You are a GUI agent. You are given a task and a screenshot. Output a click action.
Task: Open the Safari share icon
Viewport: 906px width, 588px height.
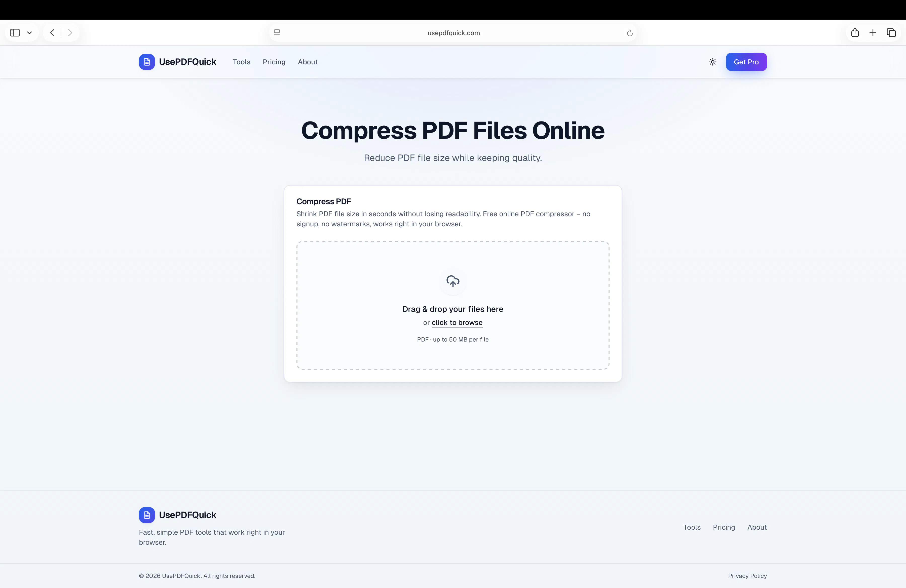(x=855, y=33)
